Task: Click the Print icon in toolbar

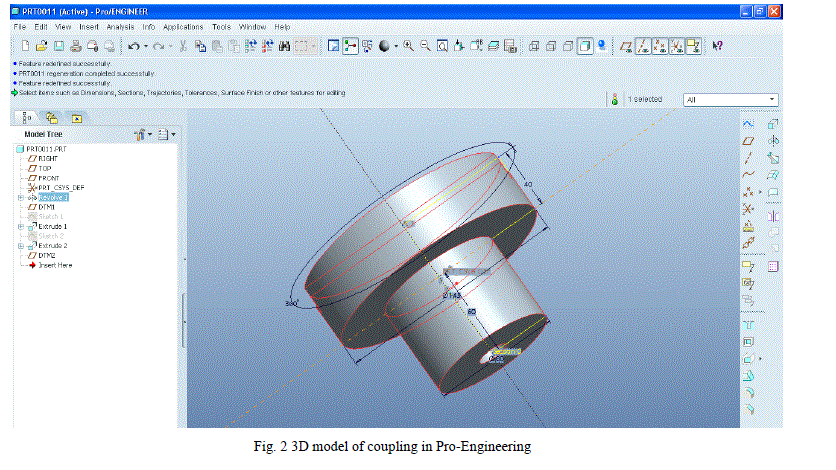Action: click(x=76, y=46)
